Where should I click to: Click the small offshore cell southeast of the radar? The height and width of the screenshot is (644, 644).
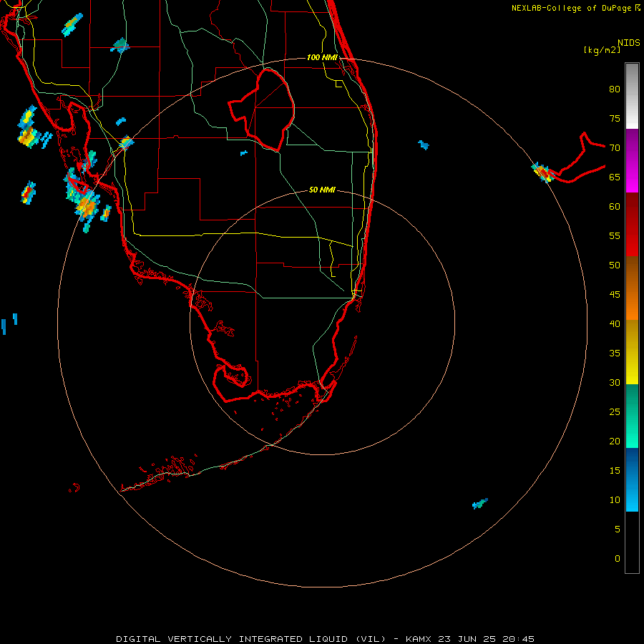(479, 504)
